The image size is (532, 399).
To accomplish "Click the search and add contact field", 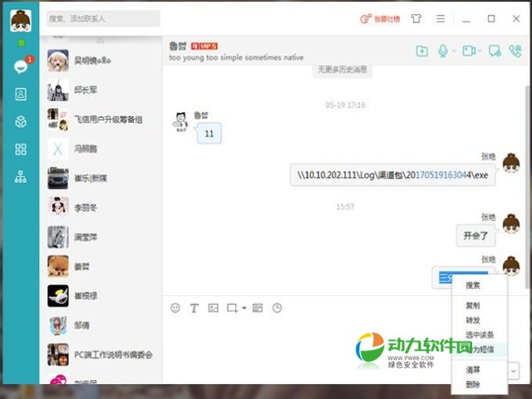I will coord(103,18).
